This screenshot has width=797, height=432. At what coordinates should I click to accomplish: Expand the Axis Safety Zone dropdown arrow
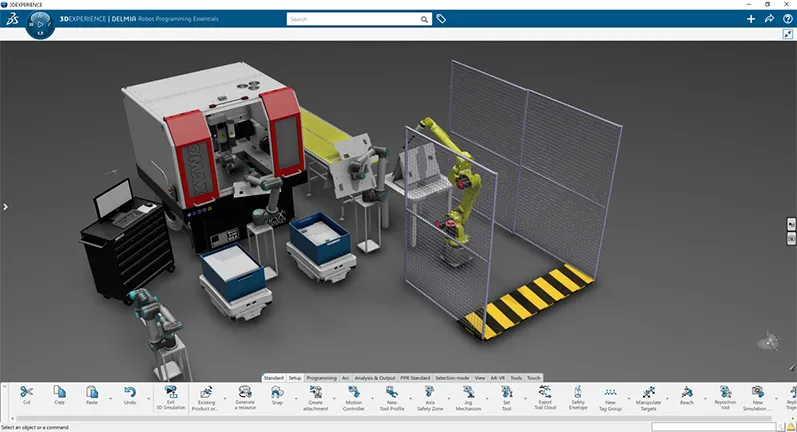[449, 398]
